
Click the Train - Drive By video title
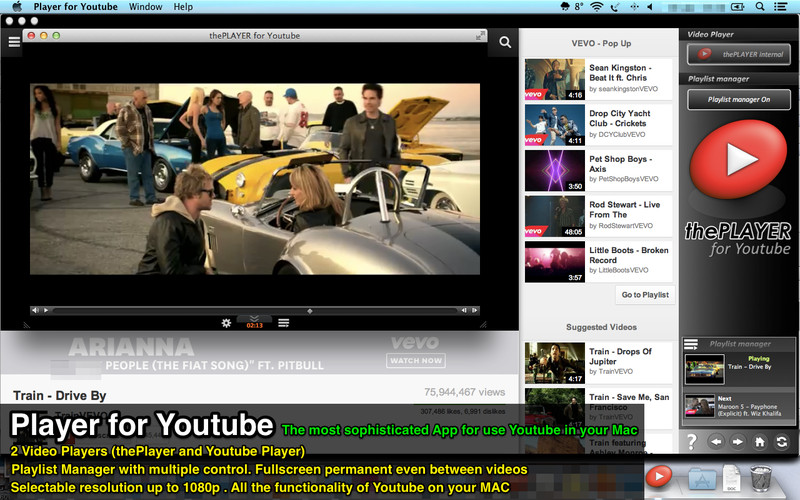point(60,396)
